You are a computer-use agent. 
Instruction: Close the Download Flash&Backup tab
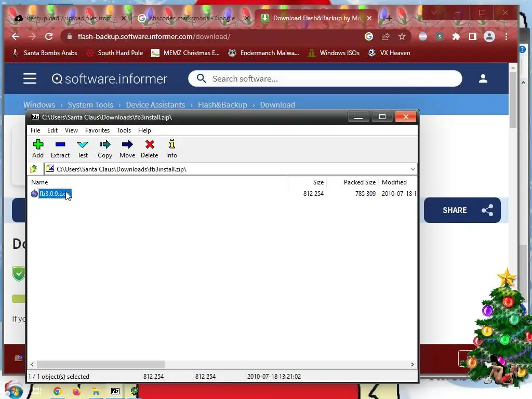pos(369,18)
